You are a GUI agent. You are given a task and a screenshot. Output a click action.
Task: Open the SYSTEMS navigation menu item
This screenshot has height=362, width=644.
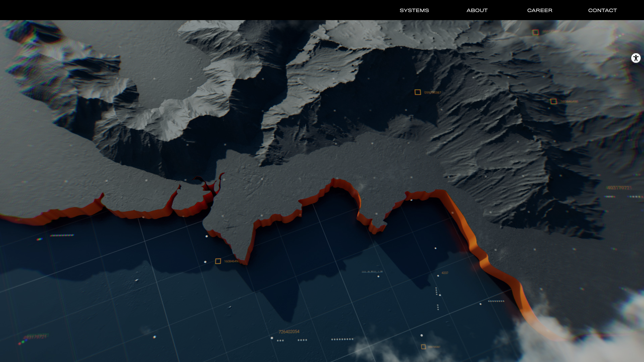[x=414, y=10]
